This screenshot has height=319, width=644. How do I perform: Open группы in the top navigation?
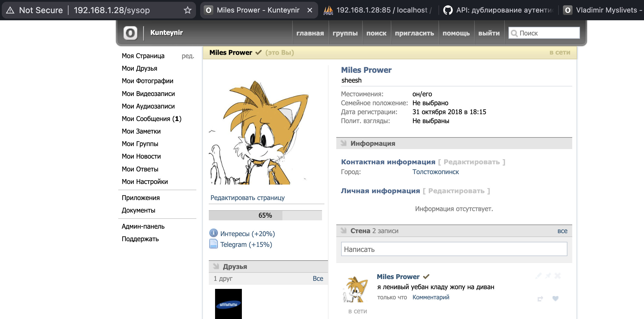345,33
